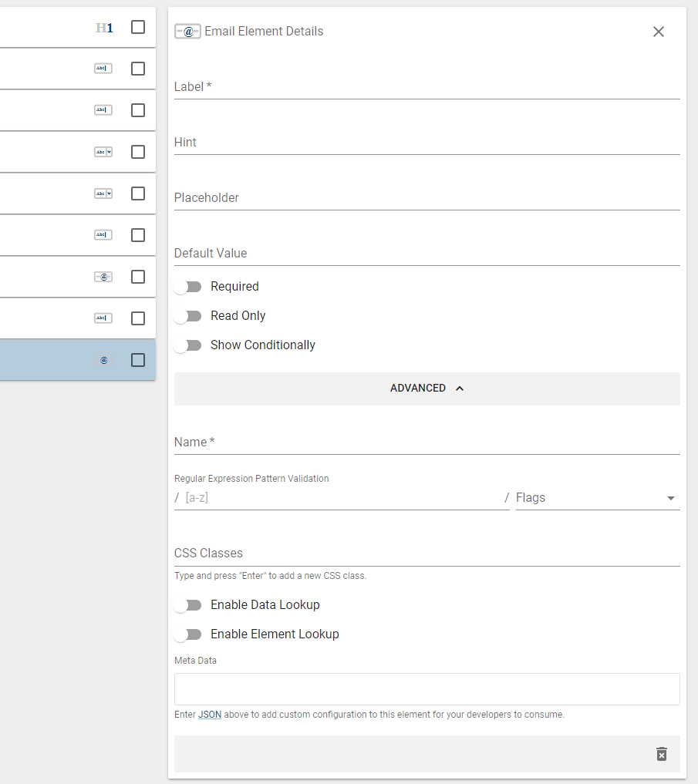Focus the Placeholder field
This screenshot has width=698, height=784.
click(427, 198)
